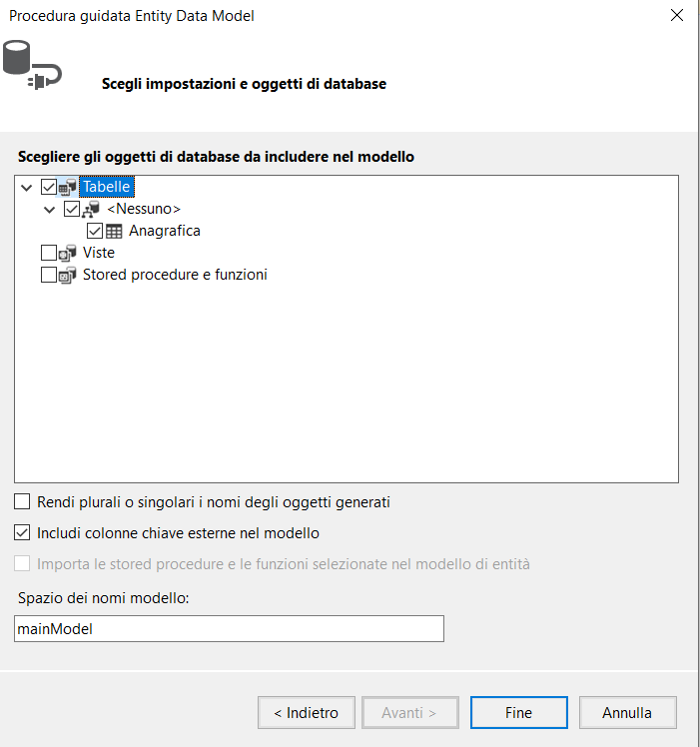
Task: Enable Rendi plurali o singolari i nomi option
Action: coord(22,501)
